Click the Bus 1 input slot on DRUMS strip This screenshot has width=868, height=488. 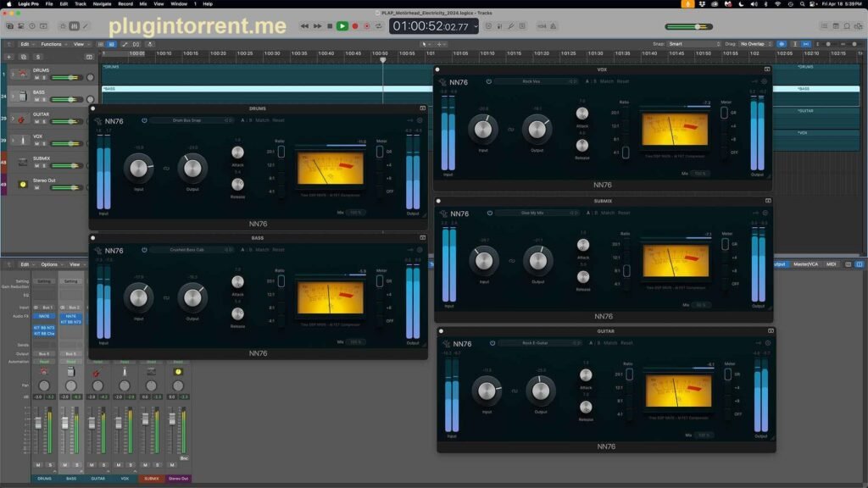pyautogui.click(x=47, y=307)
